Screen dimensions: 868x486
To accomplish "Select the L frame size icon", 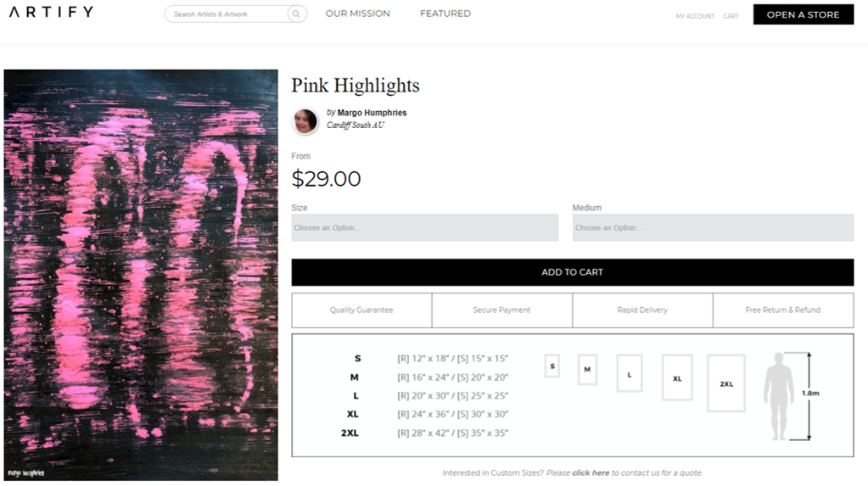I will 629,373.
